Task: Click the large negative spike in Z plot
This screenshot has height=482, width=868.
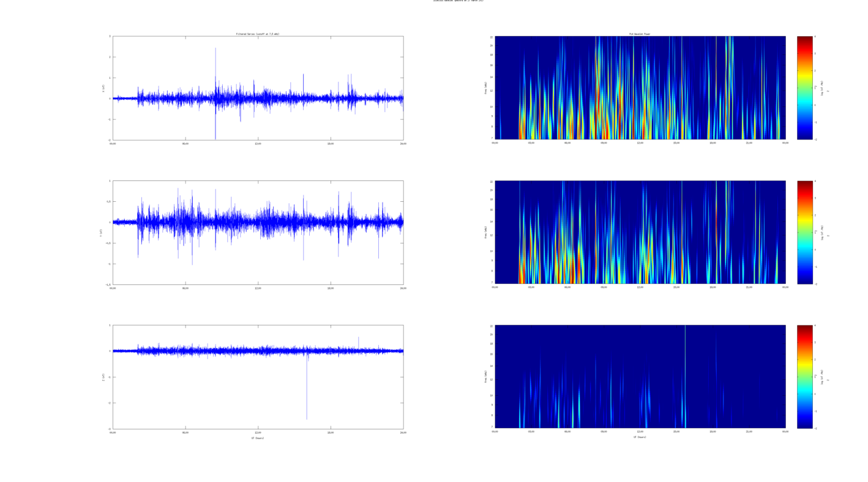Action: click(307, 385)
